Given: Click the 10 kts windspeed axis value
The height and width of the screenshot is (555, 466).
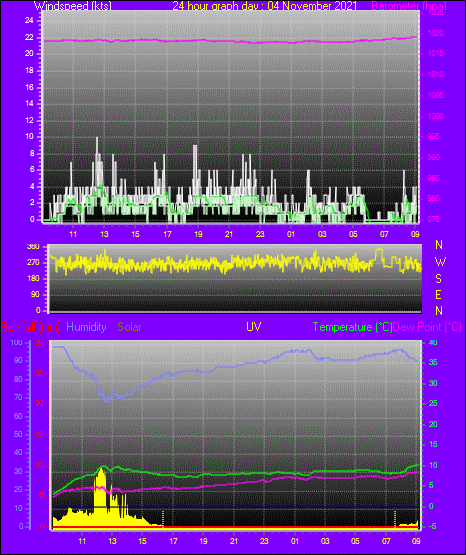Looking at the screenshot, I should pyautogui.click(x=29, y=137).
